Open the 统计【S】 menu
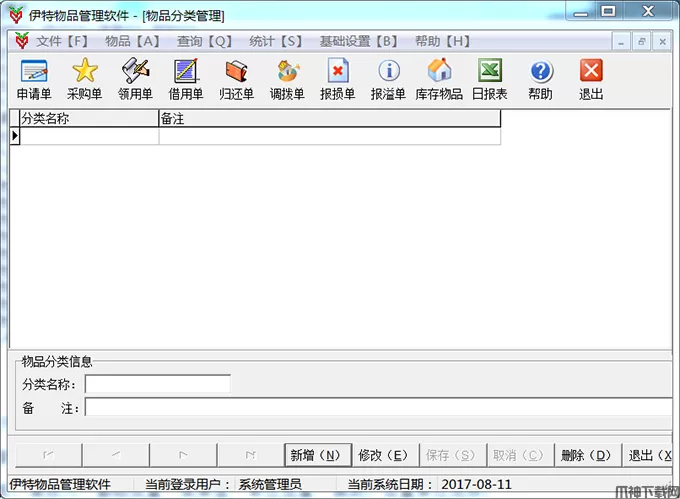 pyautogui.click(x=275, y=41)
